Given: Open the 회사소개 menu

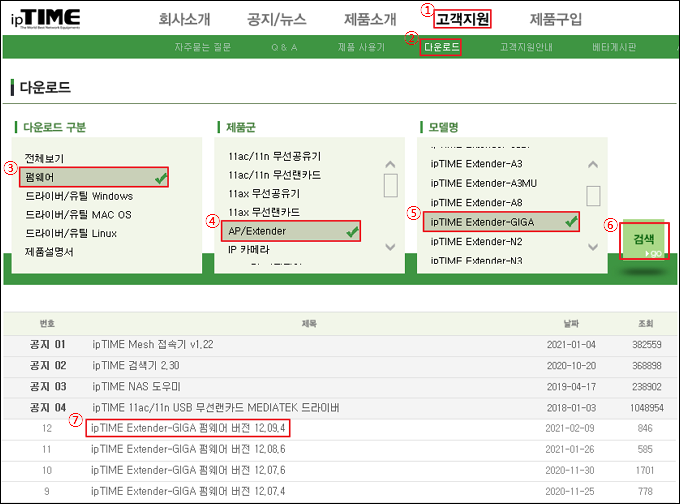Looking at the screenshot, I should 184,19.
